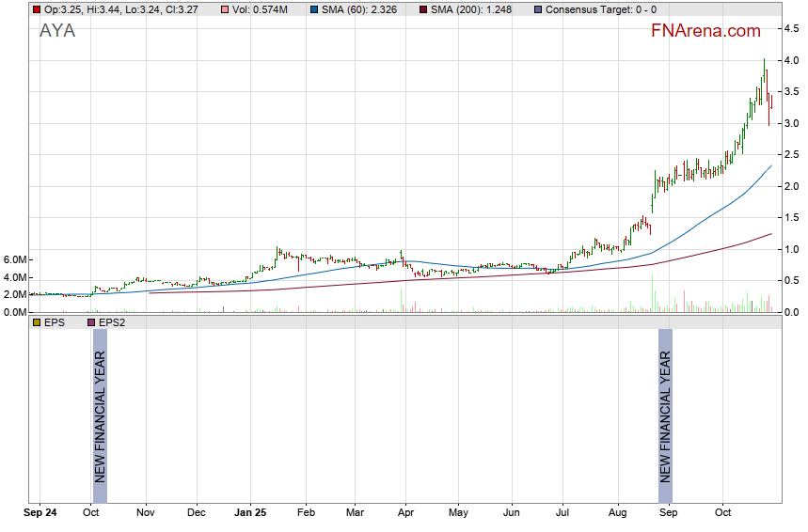Click the Vol: 0.574M legend text

261,9
